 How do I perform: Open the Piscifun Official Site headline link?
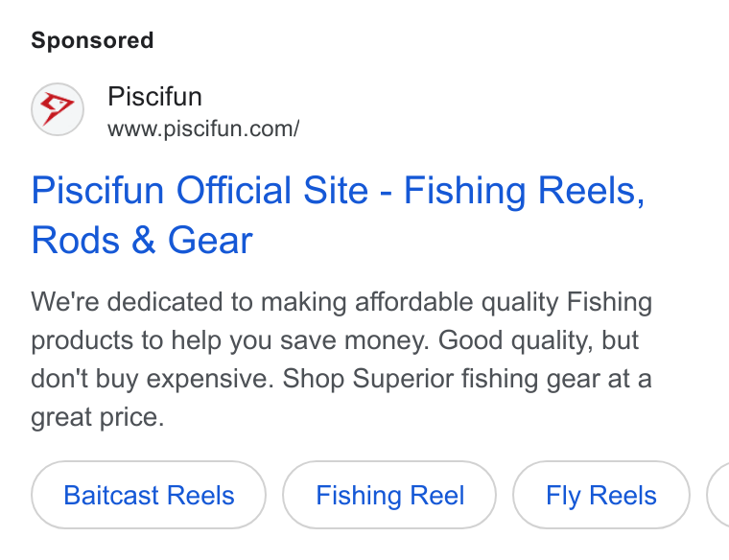click(x=338, y=215)
